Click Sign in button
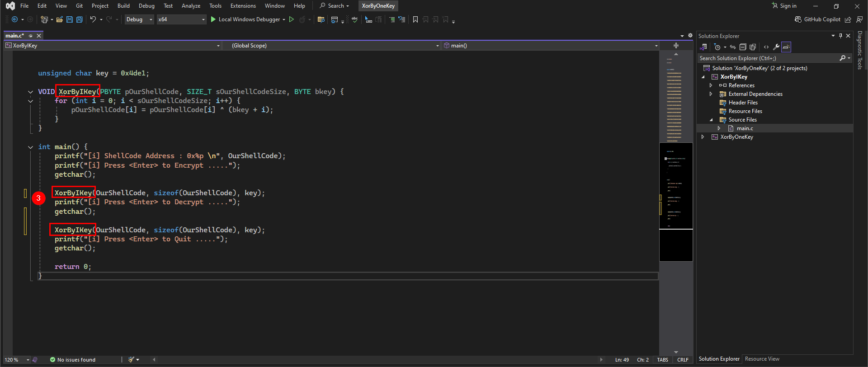This screenshot has width=868, height=367. (784, 6)
